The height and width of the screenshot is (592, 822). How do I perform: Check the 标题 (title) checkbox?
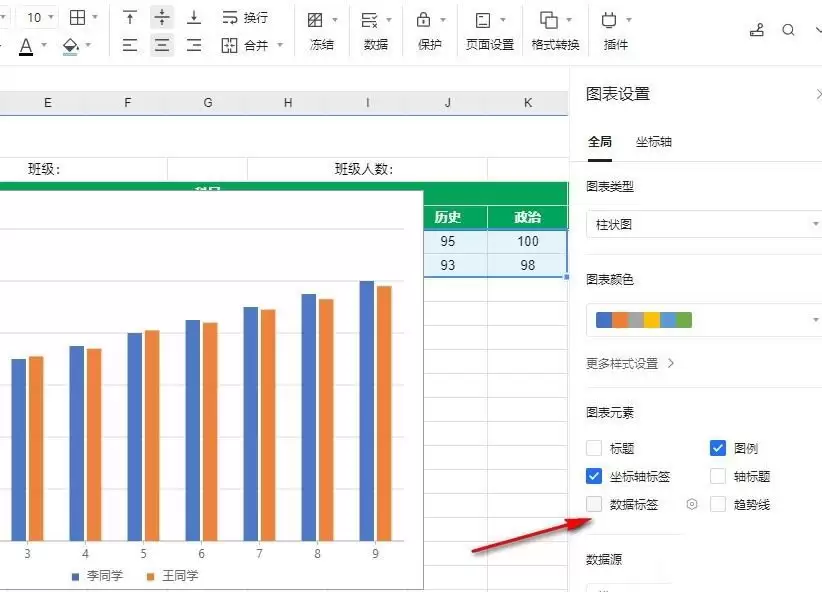595,449
